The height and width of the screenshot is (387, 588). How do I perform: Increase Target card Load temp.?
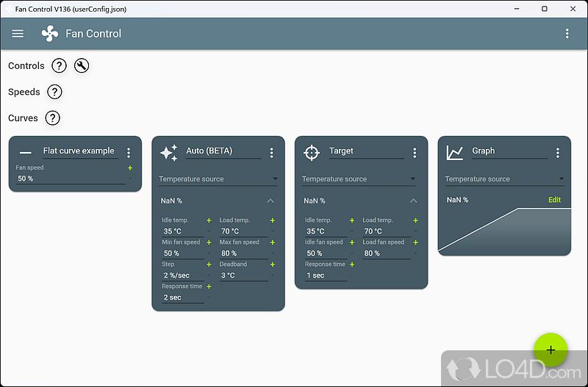point(415,220)
